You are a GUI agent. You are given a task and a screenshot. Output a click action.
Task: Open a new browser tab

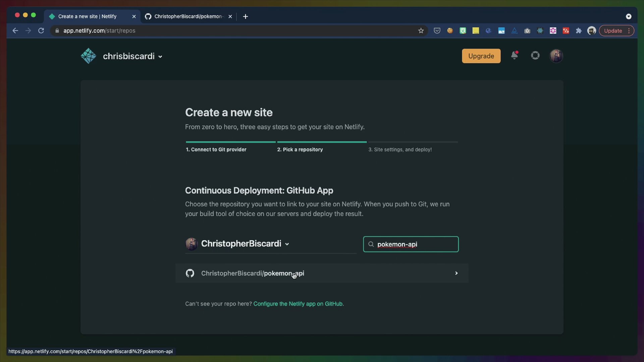pyautogui.click(x=246, y=16)
